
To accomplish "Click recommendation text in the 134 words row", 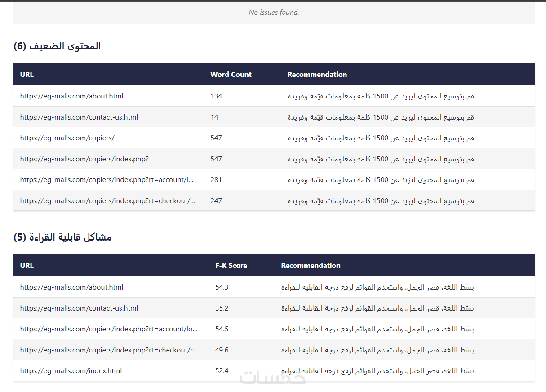I will point(381,96).
